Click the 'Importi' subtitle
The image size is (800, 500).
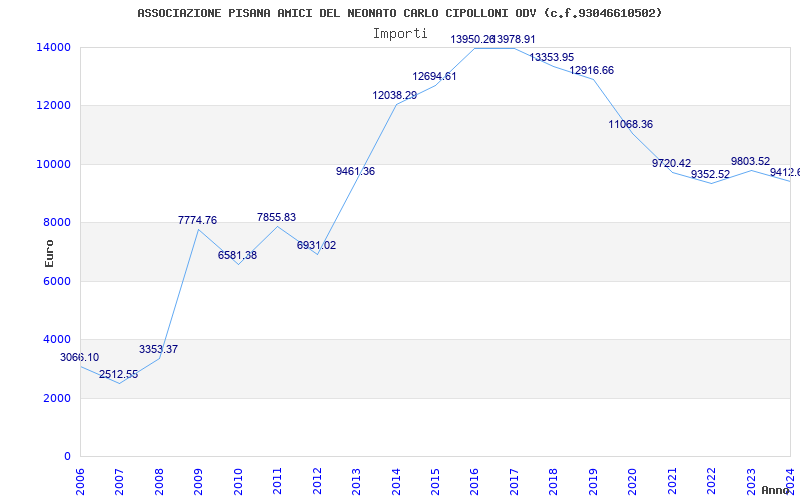(x=400, y=34)
